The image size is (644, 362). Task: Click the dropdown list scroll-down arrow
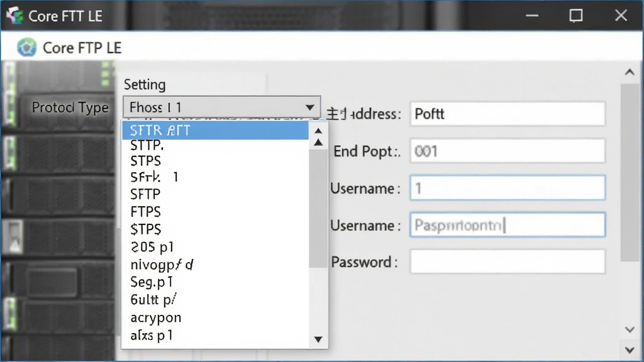pos(318,339)
